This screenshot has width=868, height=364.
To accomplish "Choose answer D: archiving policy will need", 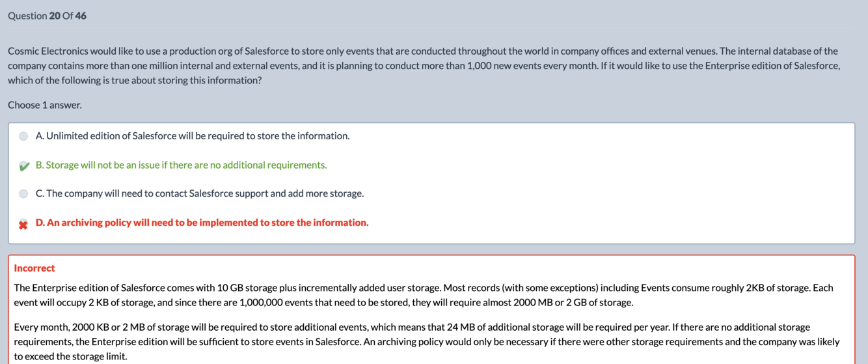I will click(202, 223).
